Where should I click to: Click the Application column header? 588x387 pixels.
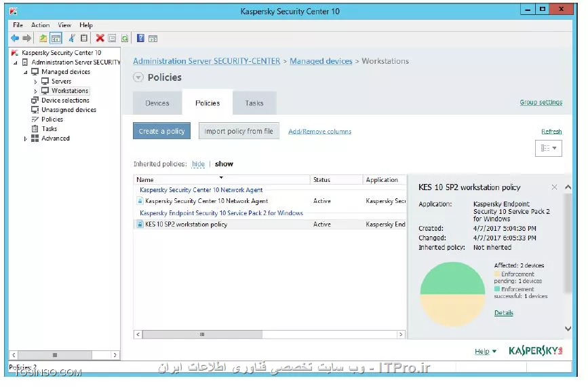(x=385, y=179)
